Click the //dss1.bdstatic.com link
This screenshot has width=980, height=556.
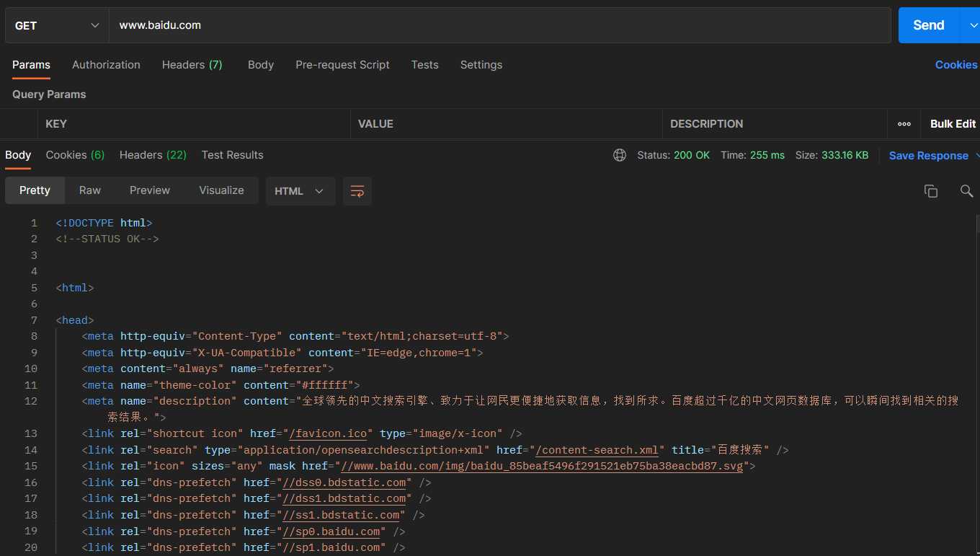[x=344, y=498]
